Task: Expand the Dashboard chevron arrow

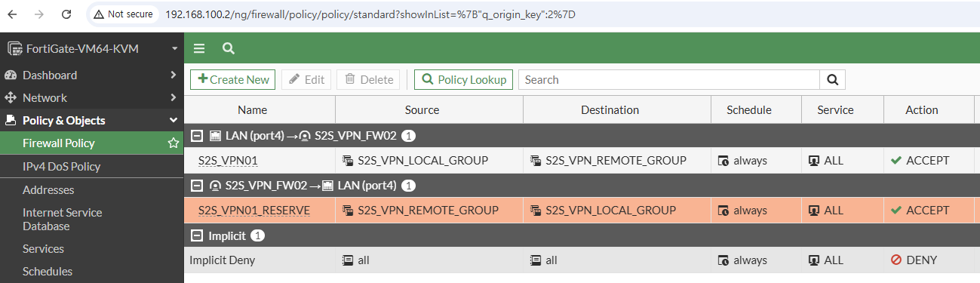Action: 173,75
